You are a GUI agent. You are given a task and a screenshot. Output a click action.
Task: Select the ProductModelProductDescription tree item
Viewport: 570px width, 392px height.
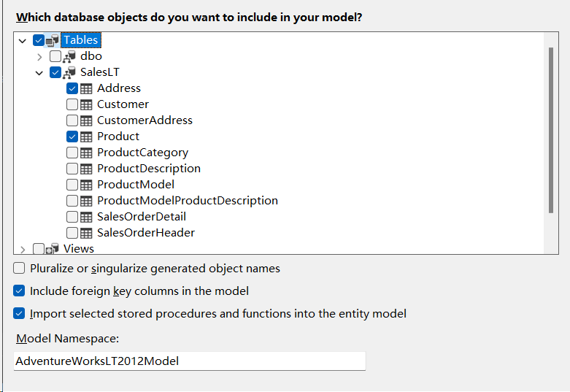pos(188,200)
